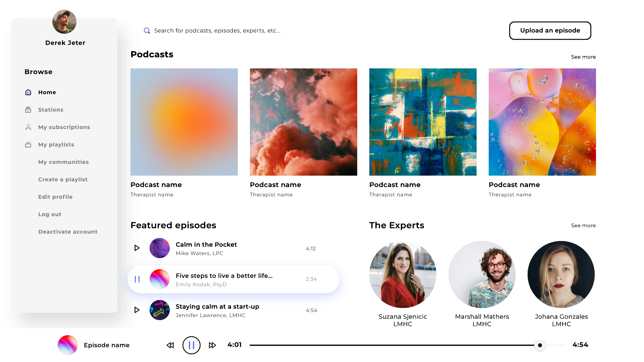
Task: Click the My playlists icon
Action: pyautogui.click(x=28, y=144)
